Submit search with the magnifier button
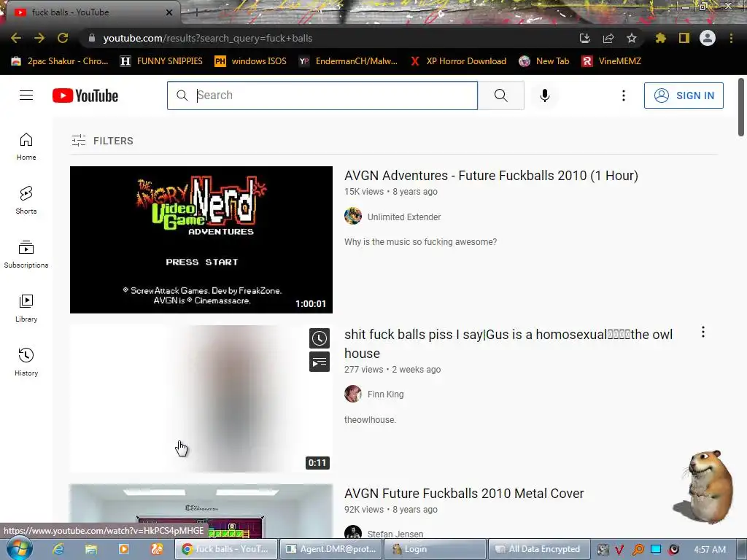This screenshot has width=747, height=560. pyautogui.click(x=500, y=96)
